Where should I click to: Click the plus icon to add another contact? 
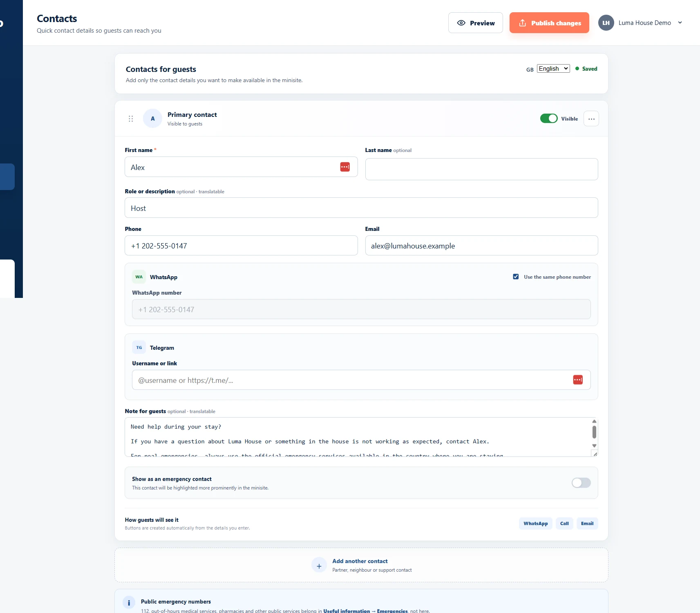[319, 566]
